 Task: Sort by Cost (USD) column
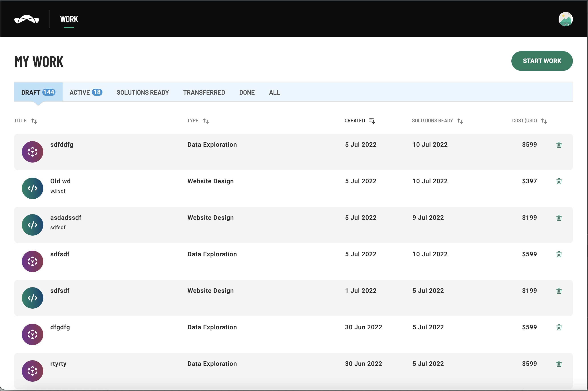(544, 121)
